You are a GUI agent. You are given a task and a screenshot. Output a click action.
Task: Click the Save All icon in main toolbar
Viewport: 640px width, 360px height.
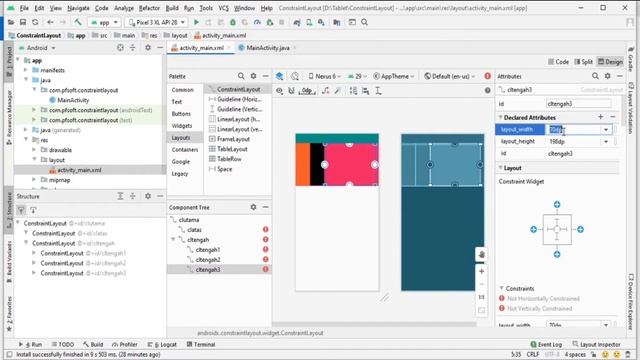[x=23, y=22]
